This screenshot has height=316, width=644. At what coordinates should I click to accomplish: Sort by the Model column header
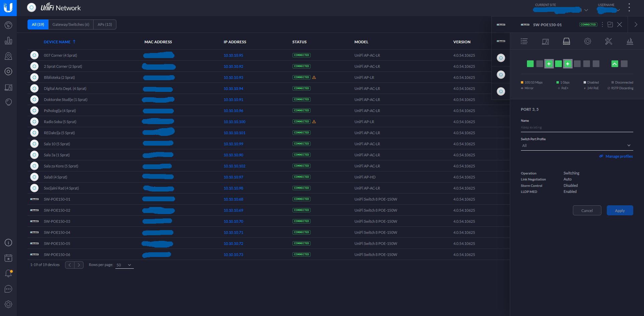click(361, 42)
